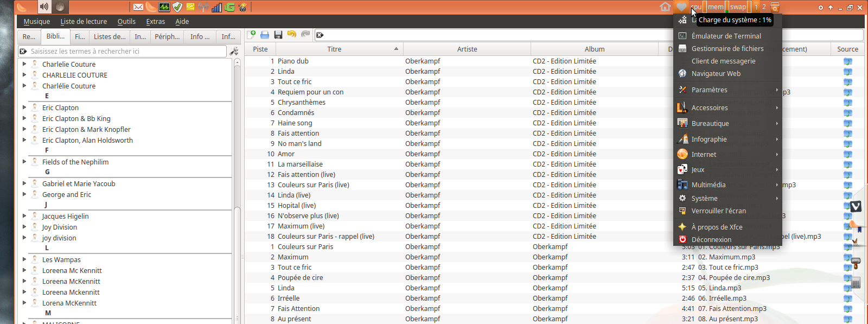This screenshot has width=868, height=324.
Task: Open the system monitor graph icon in the panel
Action: (x=164, y=7)
